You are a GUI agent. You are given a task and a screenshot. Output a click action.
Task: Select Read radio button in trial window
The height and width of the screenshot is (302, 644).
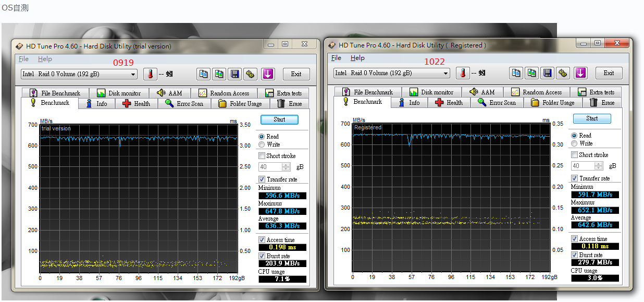coord(262,137)
